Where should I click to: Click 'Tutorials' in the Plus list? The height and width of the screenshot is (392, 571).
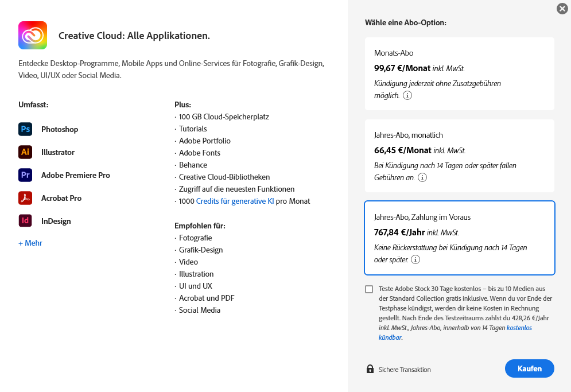193,129
